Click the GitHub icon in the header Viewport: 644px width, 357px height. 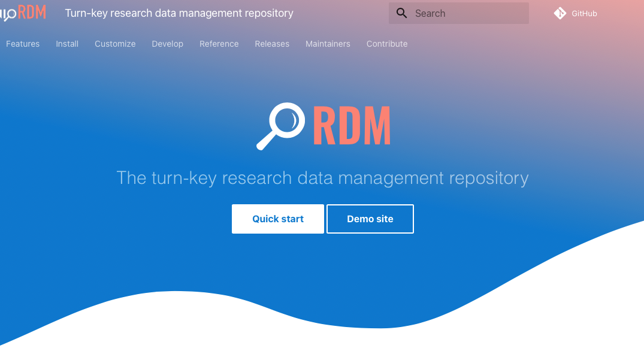[560, 13]
